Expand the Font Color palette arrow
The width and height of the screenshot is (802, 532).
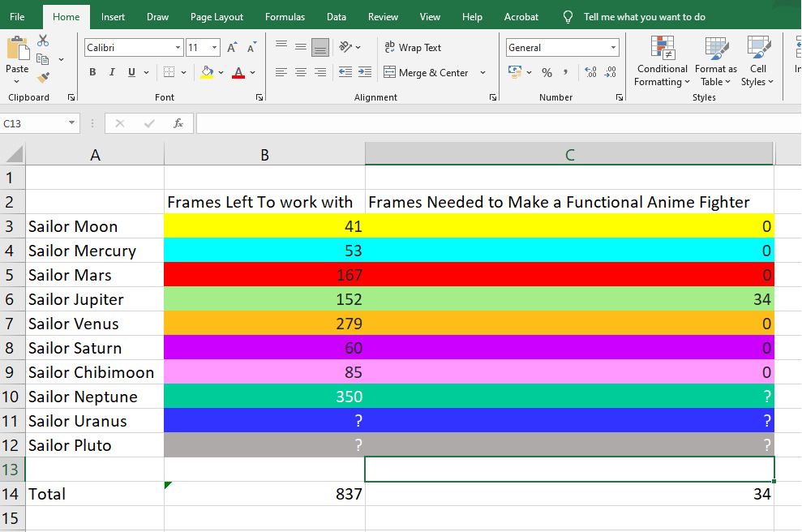pyautogui.click(x=253, y=73)
